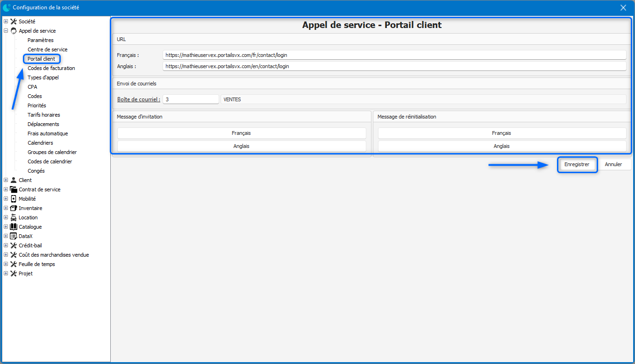This screenshot has height=364, width=635.
Task: Open the Anglais réinitialisation message
Action: click(501, 146)
